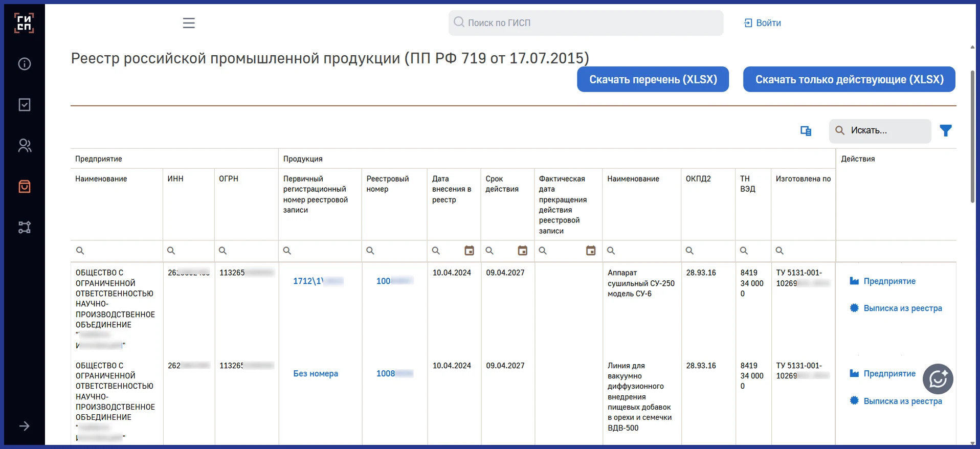The image size is (980, 449).
Task: Open registry number link in СУ-250 row
Action: coord(394,281)
